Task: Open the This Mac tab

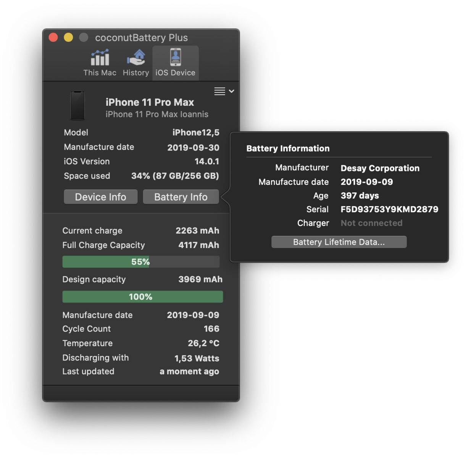Action: (x=100, y=63)
